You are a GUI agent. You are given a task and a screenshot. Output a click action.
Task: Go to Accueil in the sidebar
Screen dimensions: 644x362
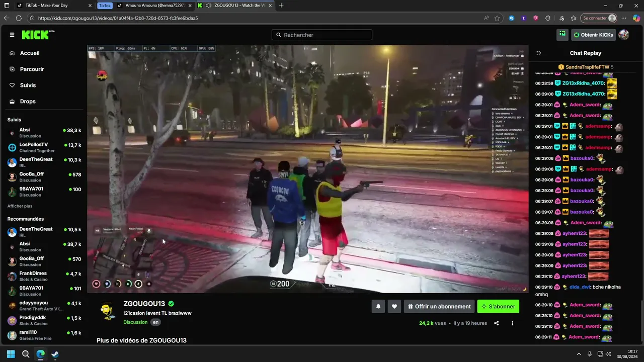point(30,53)
